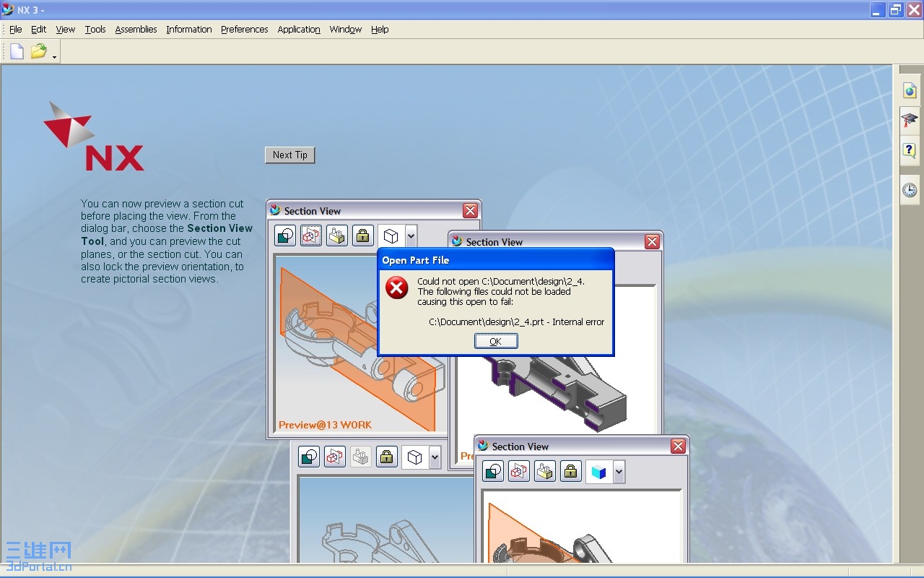The width and height of the screenshot is (924, 578).
Task: Click the blue shaded cube view box
Action: tap(598, 472)
